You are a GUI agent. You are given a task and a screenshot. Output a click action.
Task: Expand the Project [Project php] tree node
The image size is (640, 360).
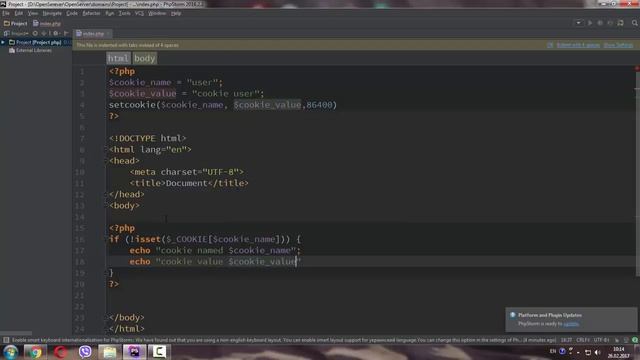[3, 42]
